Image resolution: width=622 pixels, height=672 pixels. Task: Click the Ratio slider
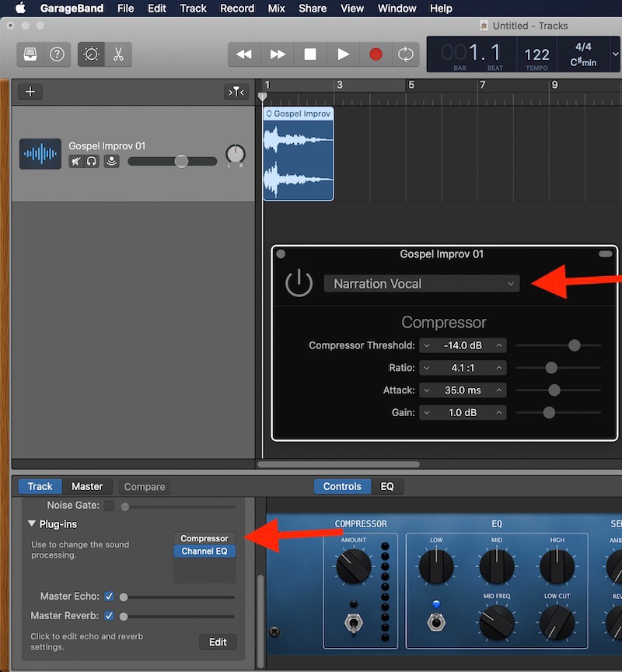558,367
